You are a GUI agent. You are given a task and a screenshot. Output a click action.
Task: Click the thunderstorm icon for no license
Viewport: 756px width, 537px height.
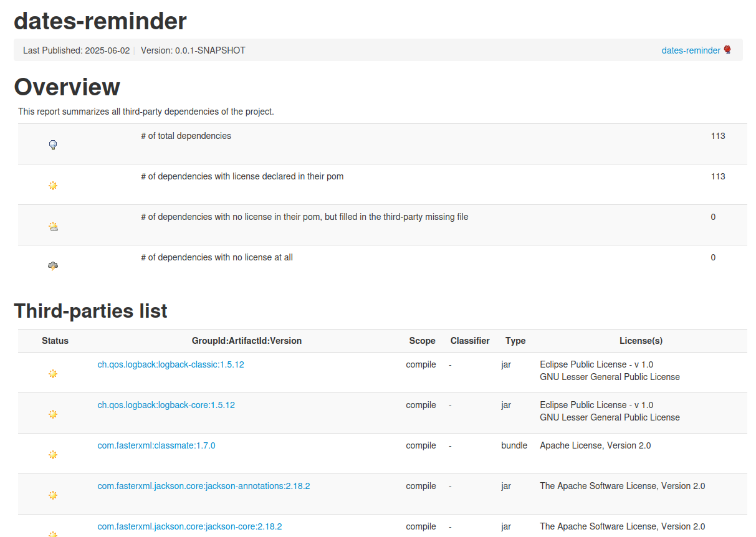point(53,266)
